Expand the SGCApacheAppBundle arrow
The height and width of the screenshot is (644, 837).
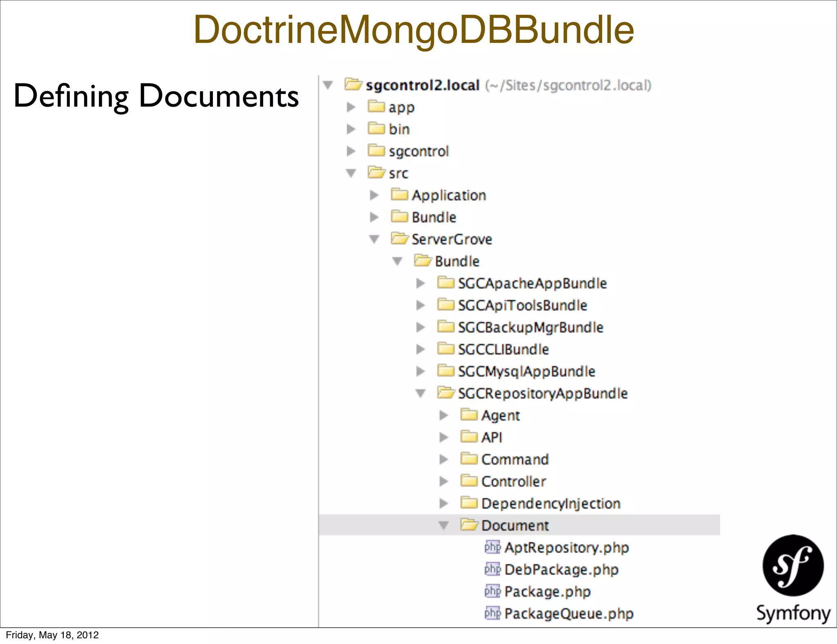tap(420, 283)
